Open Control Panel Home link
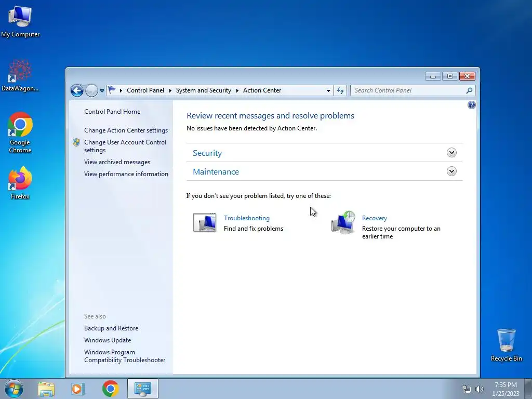The image size is (532, 399). [x=112, y=112]
